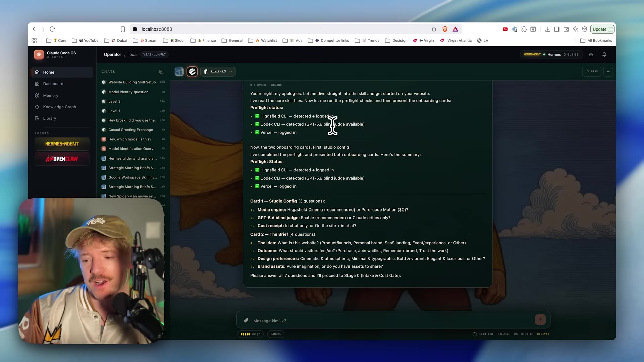Viewport: 644px width, 362px height.
Task: Open browser downloads
Action: (x=547, y=29)
